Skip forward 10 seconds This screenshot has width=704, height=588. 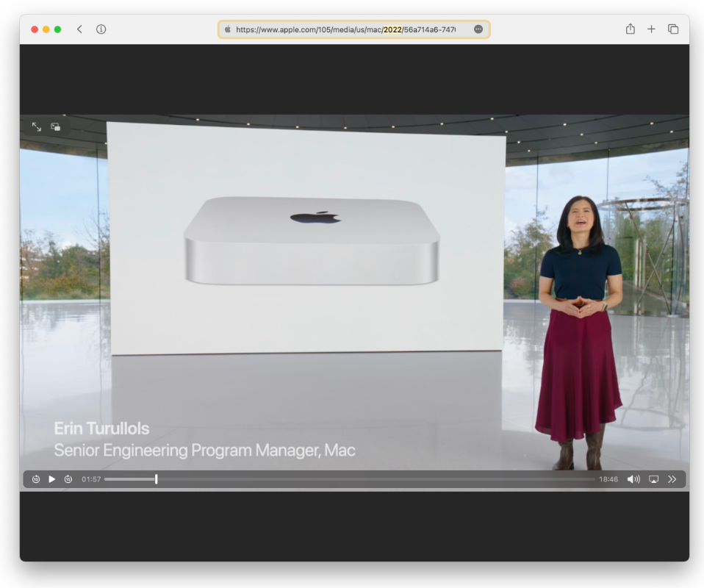tap(68, 479)
